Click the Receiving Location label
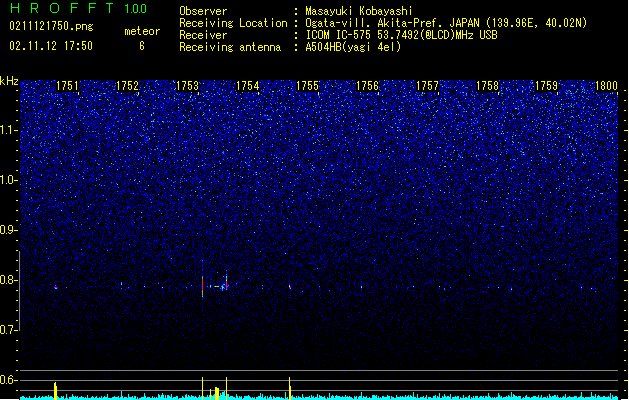This screenshot has width=629, height=400. [x=233, y=23]
